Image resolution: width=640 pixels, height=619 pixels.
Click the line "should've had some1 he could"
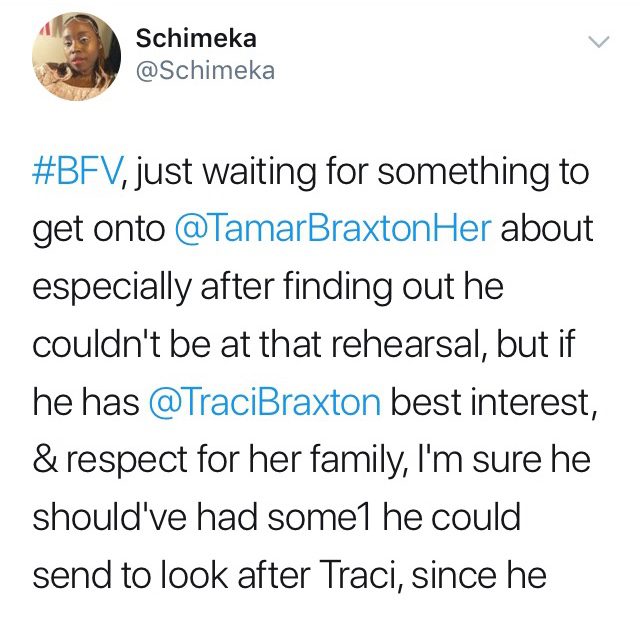276,517
